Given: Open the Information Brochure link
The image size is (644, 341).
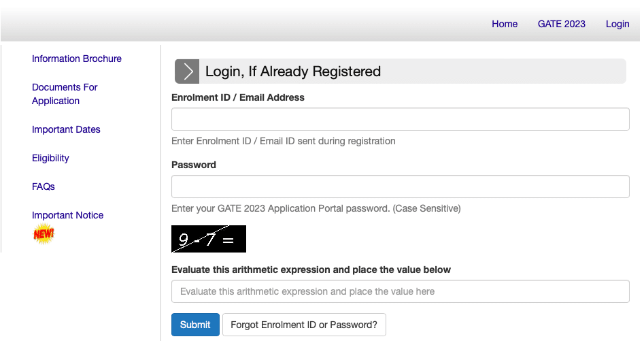Looking at the screenshot, I should 77,59.
